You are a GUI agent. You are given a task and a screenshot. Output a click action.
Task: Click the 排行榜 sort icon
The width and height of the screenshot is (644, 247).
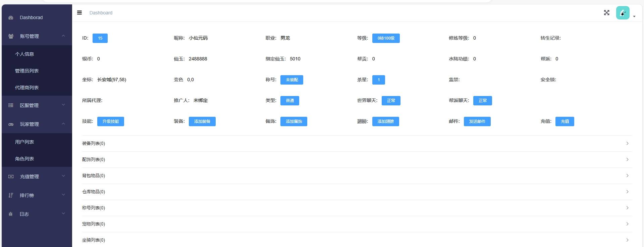11,195
